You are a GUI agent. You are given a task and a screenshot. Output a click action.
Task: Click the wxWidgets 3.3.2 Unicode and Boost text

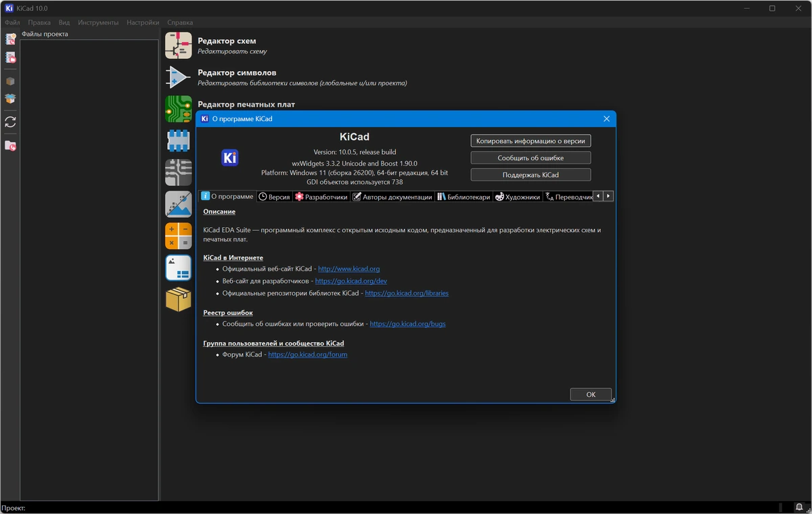point(355,163)
